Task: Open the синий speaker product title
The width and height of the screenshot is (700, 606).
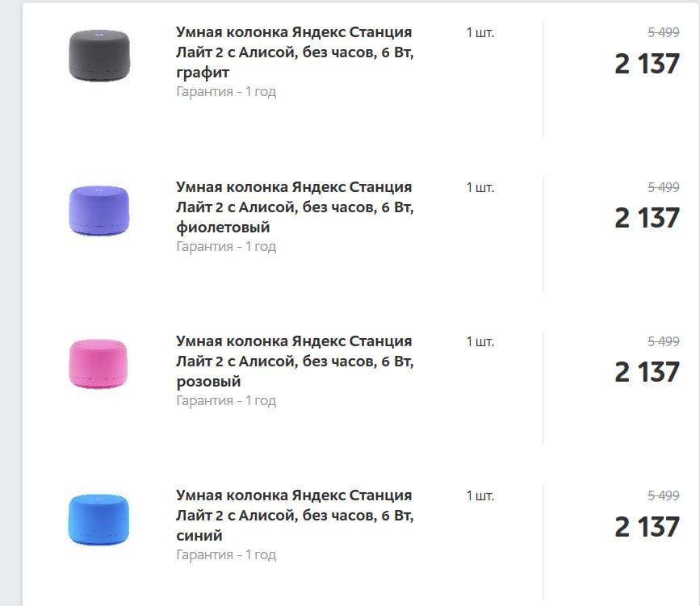Action: [294, 516]
